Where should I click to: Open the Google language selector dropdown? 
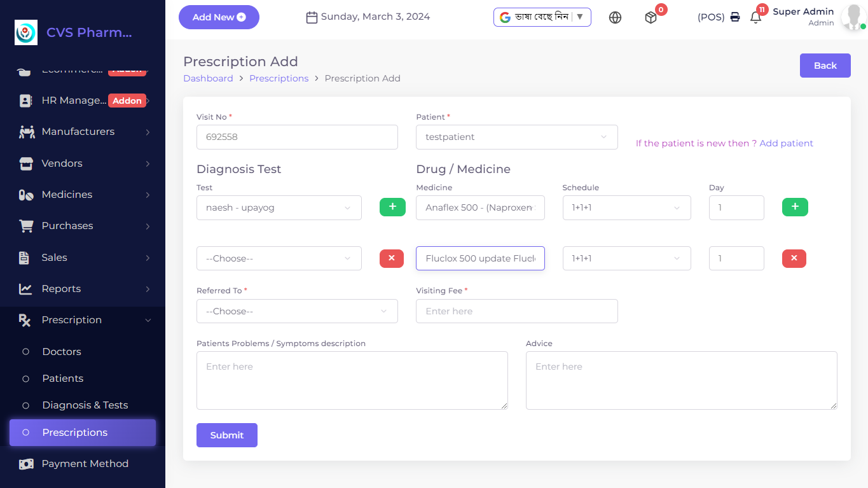tap(542, 17)
